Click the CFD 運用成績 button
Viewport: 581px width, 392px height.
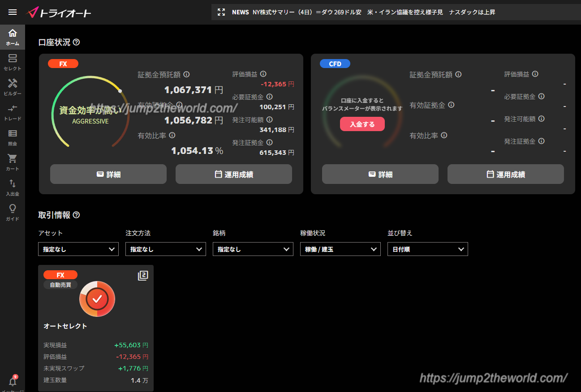coord(506,174)
